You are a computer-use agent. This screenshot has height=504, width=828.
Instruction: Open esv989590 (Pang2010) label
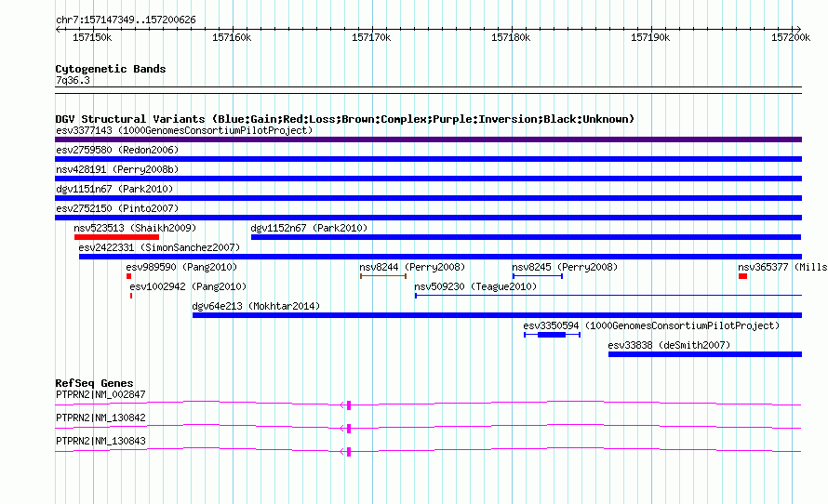(x=181, y=267)
